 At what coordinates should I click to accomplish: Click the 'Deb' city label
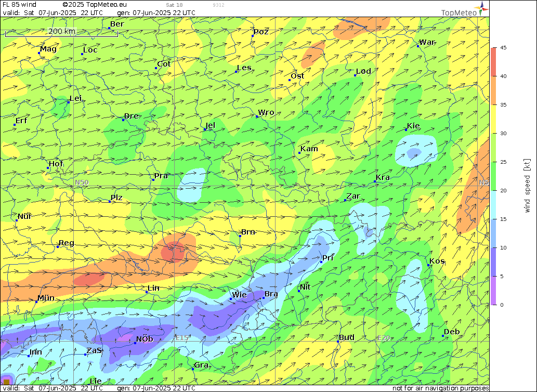(x=452, y=332)
